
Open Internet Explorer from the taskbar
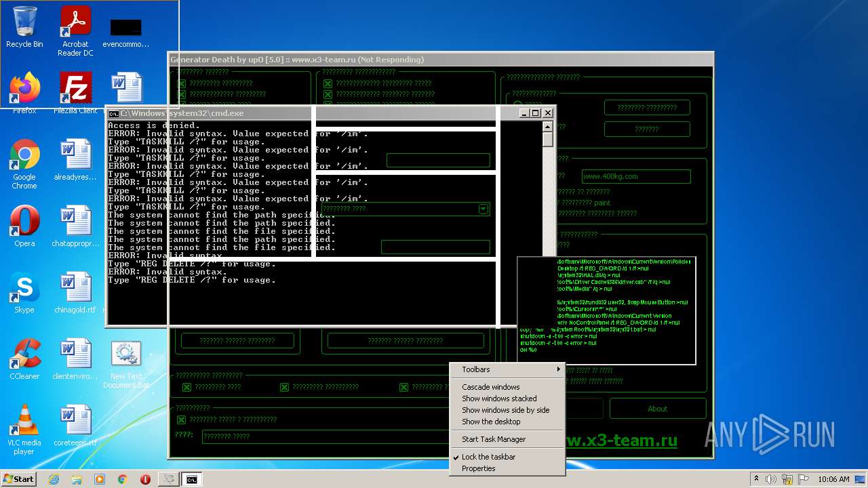click(x=54, y=479)
